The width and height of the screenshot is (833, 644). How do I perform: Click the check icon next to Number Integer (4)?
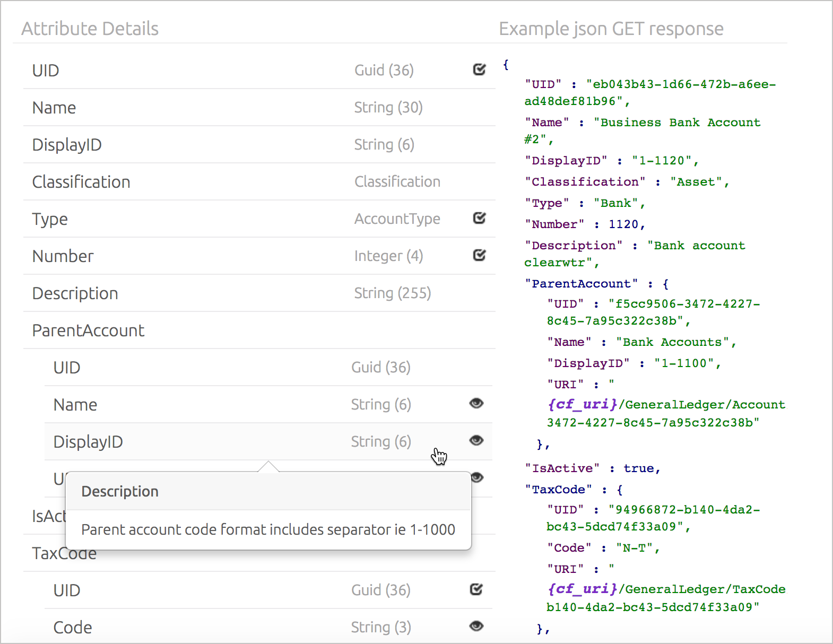coord(479,256)
